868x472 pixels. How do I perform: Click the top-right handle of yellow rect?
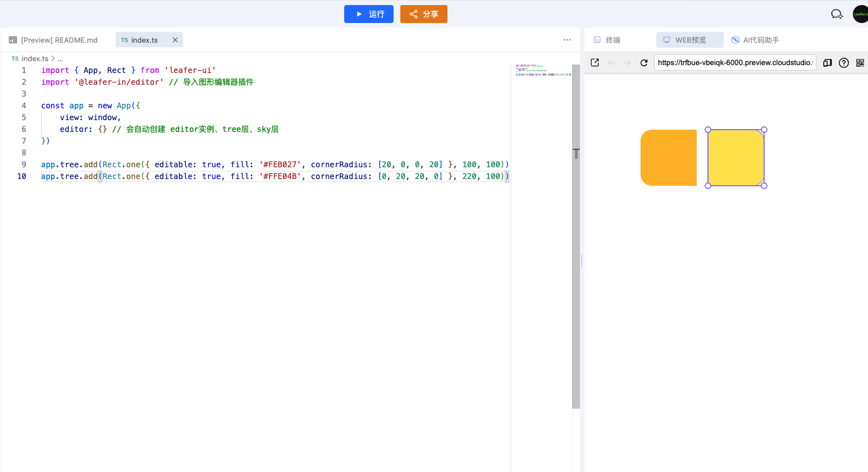click(764, 130)
